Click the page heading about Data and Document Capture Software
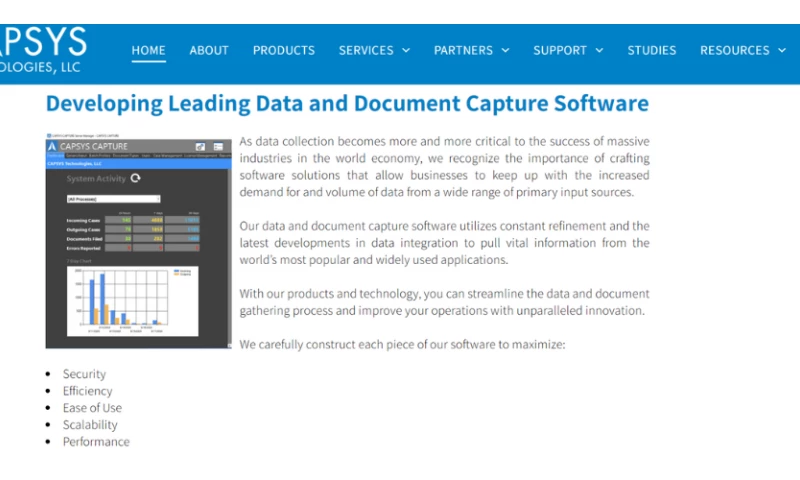This screenshot has height=480, width=800. 347,103
